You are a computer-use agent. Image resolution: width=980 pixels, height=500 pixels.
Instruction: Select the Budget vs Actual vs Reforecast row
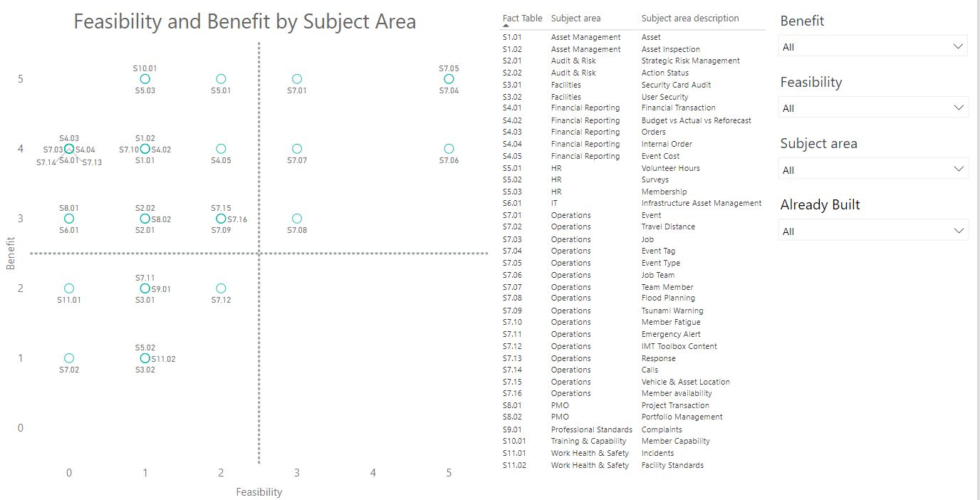click(633, 120)
